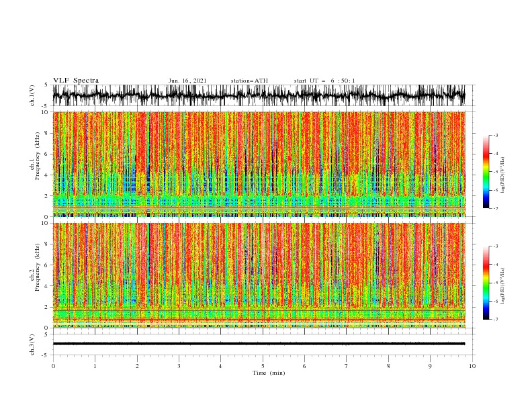Click the "ch.3(V)" waveform axis label

[32, 345]
